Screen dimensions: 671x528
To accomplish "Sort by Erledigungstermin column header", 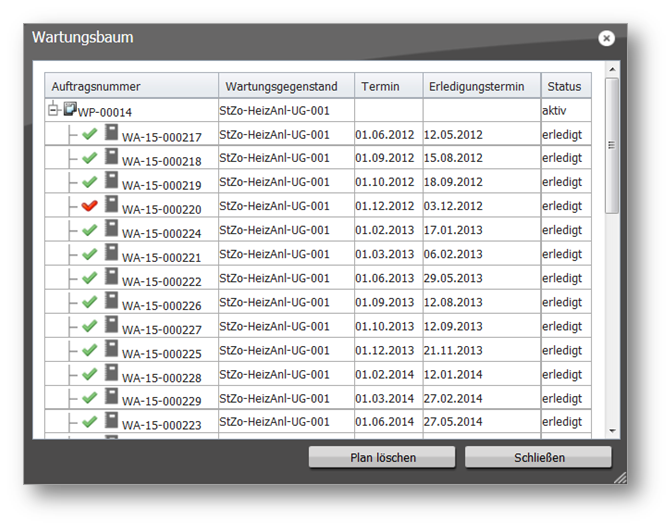I will [x=482, y=86].
